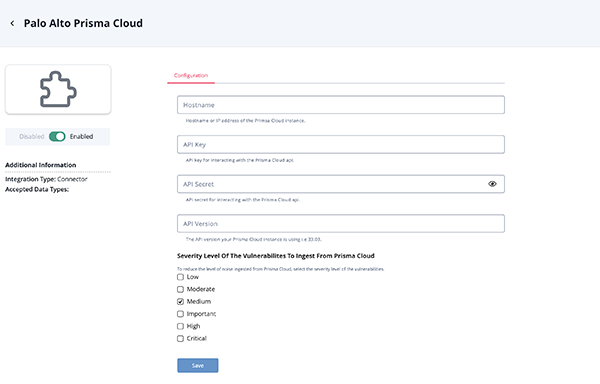This screenshot has width=600, height=384.
Task: Check the Critical severity checkbox
Action: point(180,338)
